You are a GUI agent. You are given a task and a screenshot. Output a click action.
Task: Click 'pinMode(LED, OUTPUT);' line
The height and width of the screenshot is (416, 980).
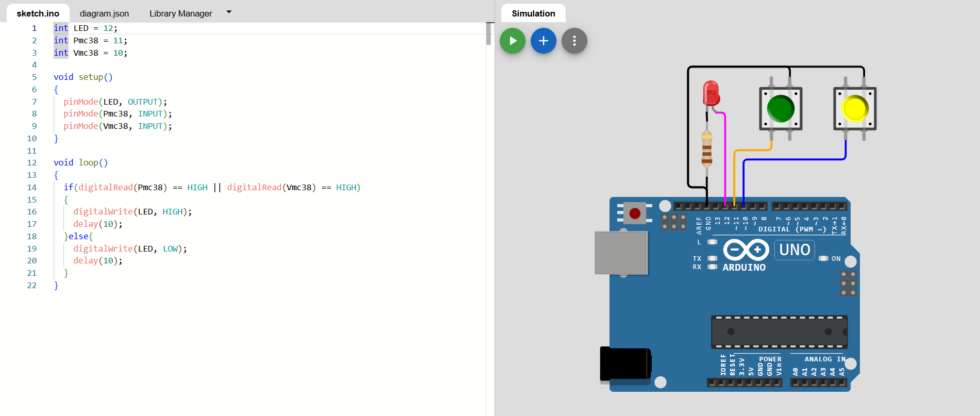click(115, 102)
